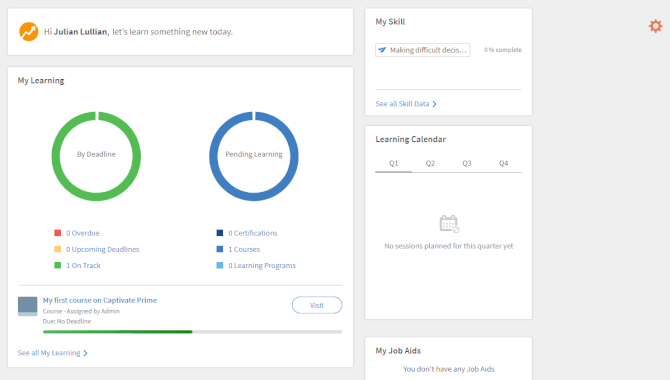
Task: Click the 1 On Track entry
Action: [83, 265]
